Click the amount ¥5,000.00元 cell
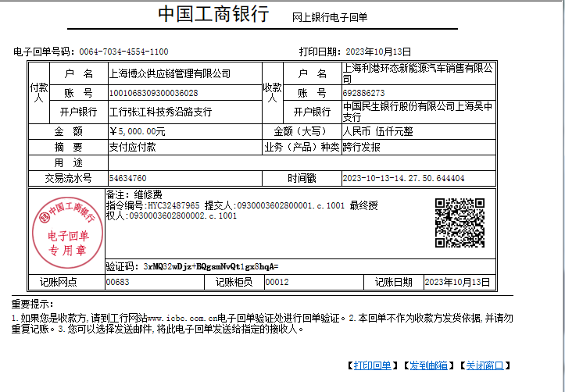The image size is (565, 392). pos(138,131)
